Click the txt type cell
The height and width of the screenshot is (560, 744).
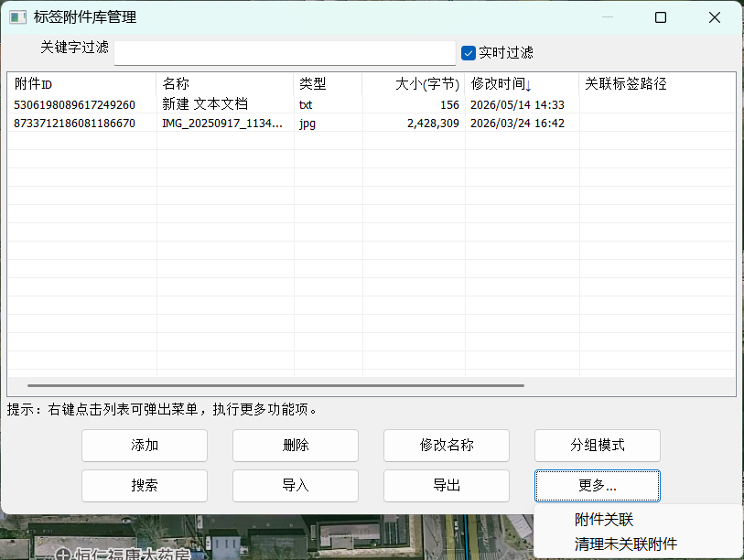pos(306,105)
